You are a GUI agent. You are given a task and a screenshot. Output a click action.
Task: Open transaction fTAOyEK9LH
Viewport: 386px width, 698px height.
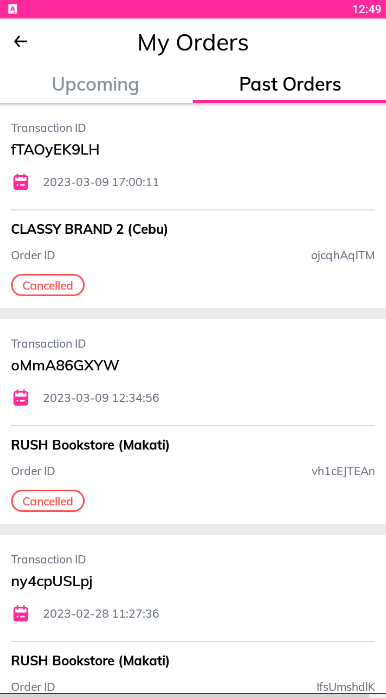[x=55, y=150]
